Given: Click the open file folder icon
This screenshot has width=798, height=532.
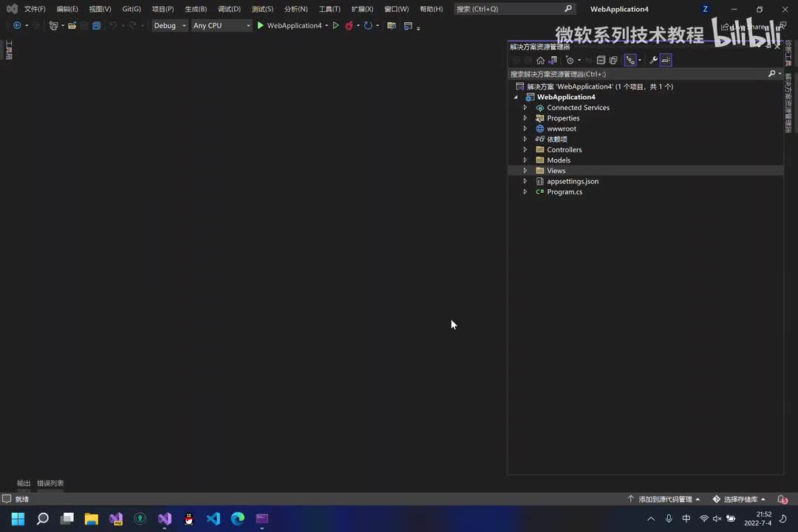Looking at the screenshot, I should pyautogui.click(x=72, y=25).
